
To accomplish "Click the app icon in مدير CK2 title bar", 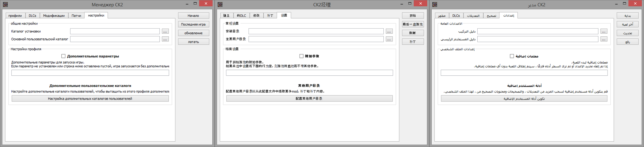I will [435, 5].
